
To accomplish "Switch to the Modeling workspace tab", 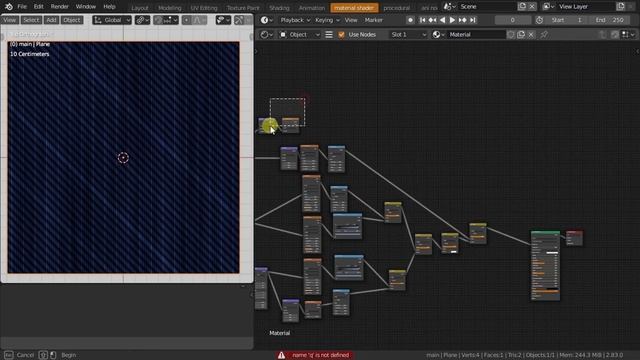I will point(169,8).
